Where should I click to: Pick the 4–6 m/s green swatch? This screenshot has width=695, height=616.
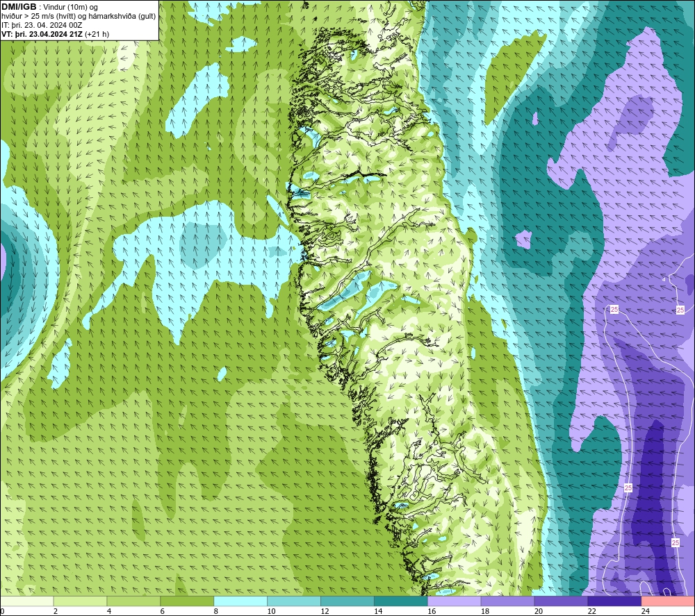pyautogui.click(x=133, y=601)
